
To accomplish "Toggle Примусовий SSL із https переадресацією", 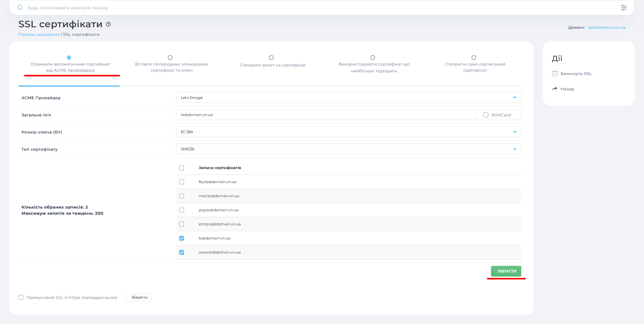I will [x=21, y=297].
